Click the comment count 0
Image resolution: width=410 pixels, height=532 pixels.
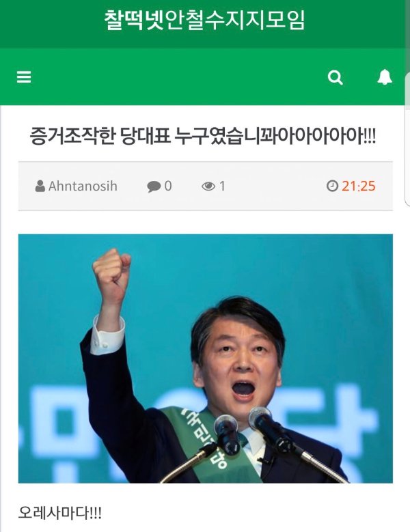168,186
